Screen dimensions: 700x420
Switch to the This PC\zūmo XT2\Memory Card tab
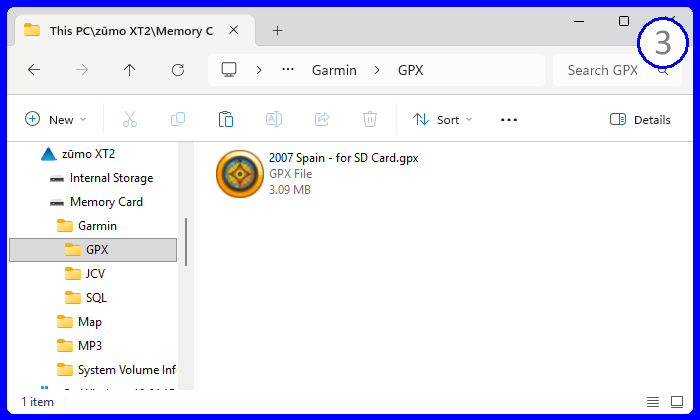point(131,31)
